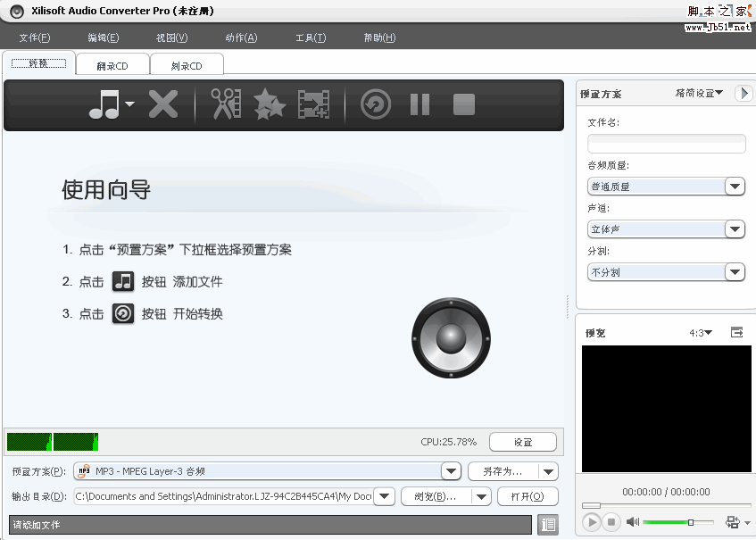This screenshot has height=540, width=756.
Task: Click the CPU usage graph
Action: [53, 442]
